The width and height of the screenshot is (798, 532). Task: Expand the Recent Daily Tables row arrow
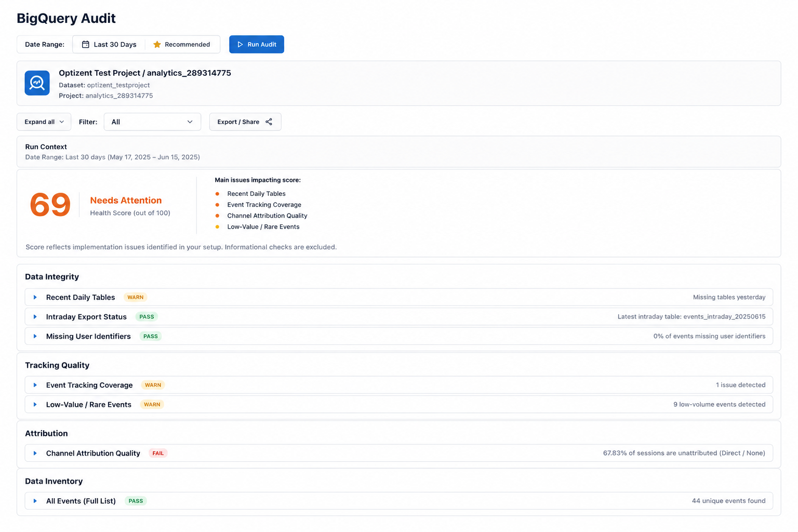click(x=35, y=297)
